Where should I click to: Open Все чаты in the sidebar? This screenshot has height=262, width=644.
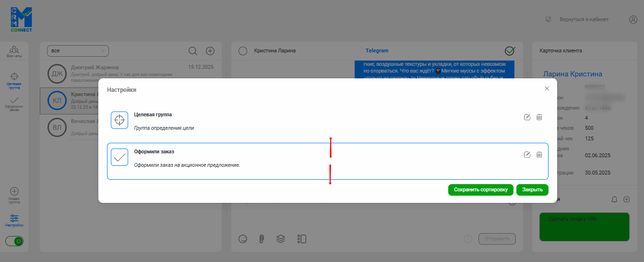click(14, 51)
